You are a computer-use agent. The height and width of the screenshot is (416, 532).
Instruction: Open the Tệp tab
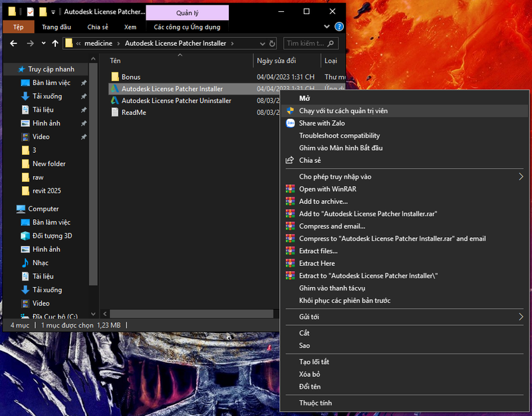tap(19, 27)
